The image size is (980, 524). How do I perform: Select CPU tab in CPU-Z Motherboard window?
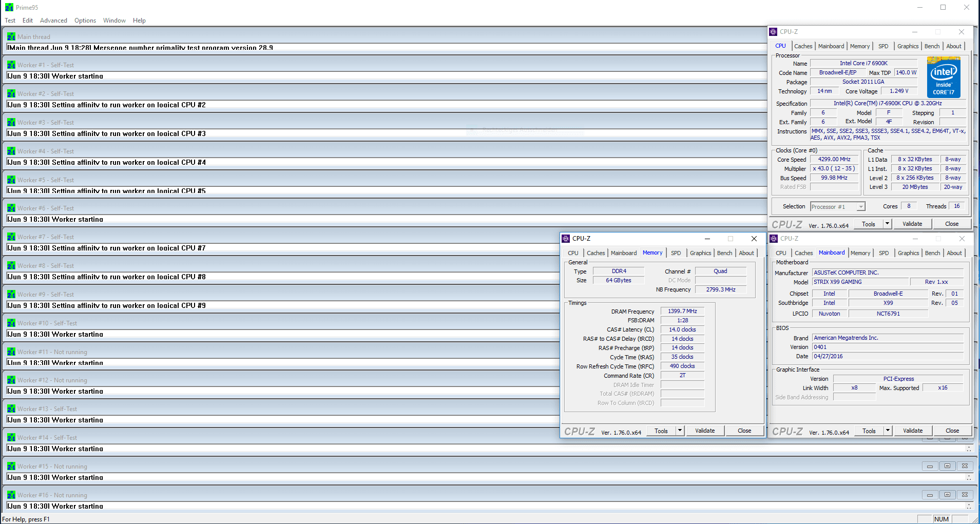tap(781, 253)
